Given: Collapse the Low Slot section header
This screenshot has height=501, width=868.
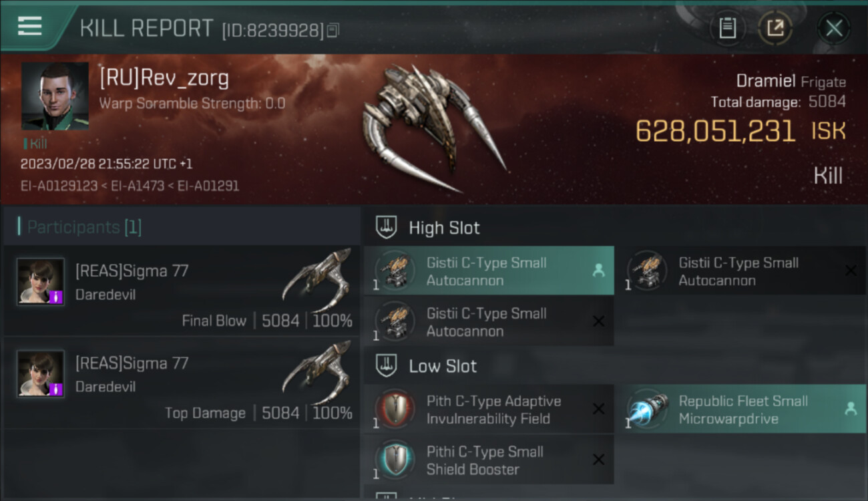Looking at the screenshot, I should click(426, 366).
